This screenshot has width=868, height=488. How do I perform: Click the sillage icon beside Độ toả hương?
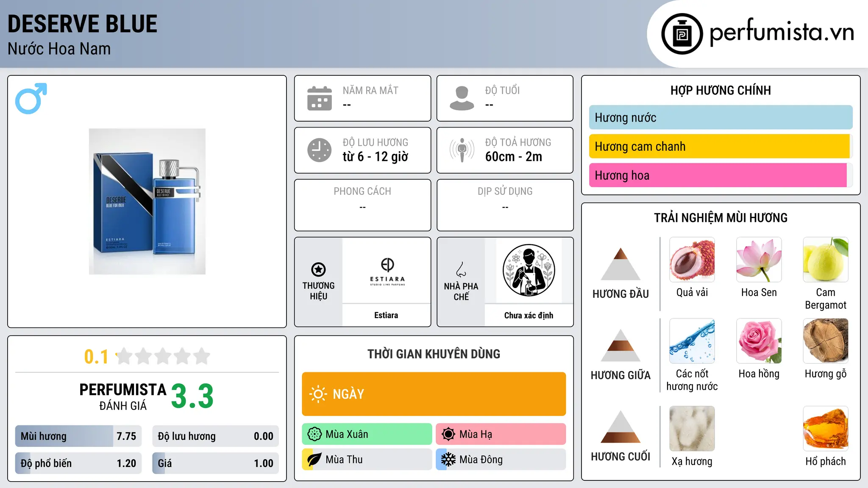pyautogui.click(x=462, y=150)
